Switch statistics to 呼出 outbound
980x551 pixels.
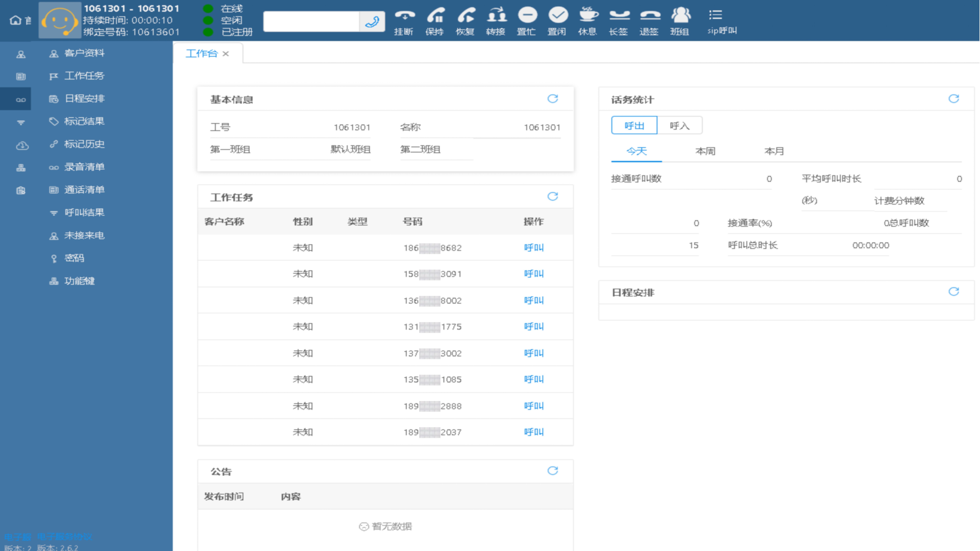pos(634,126)
